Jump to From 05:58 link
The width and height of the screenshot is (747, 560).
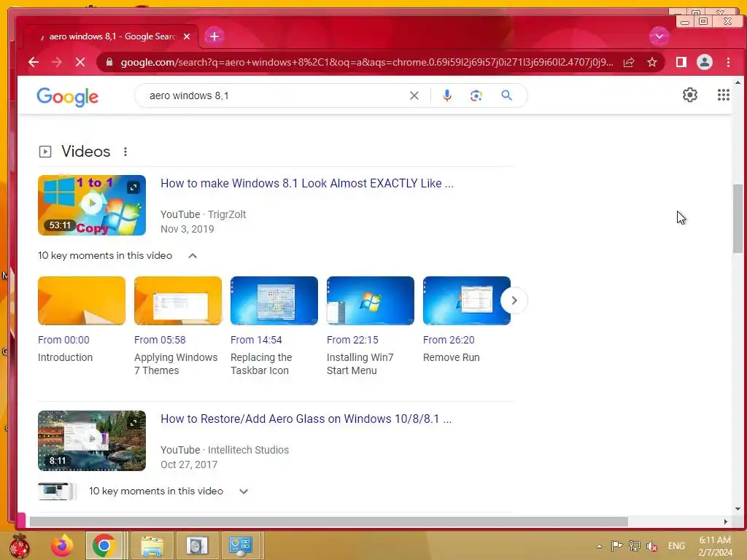(x=160, y=340)
